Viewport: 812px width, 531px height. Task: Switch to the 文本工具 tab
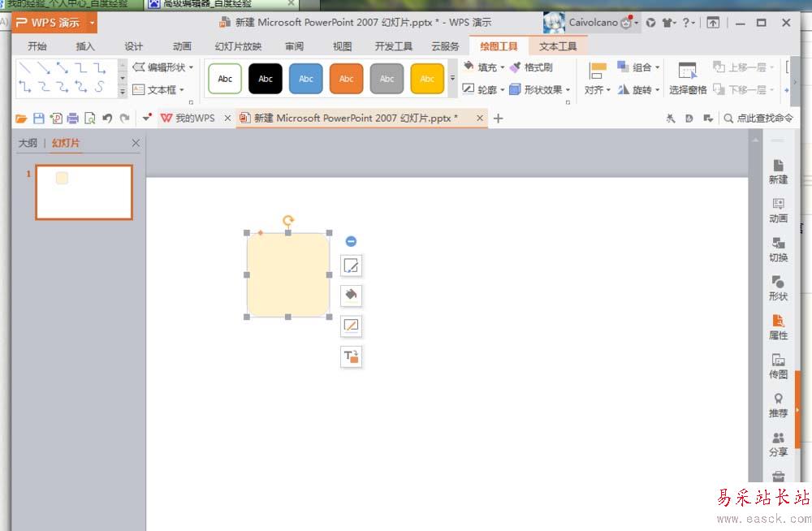click(558, 46)
